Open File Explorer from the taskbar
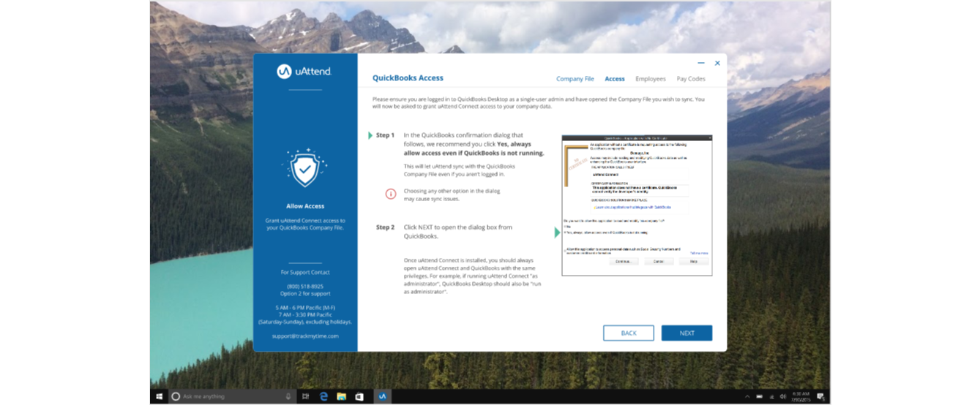 [341, 396]
